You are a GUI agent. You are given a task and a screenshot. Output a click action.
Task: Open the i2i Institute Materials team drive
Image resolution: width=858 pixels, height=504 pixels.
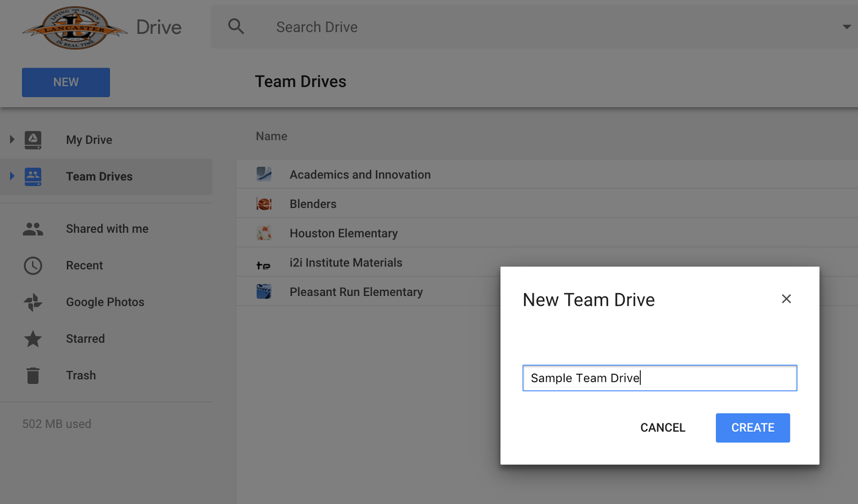point(346,263)
